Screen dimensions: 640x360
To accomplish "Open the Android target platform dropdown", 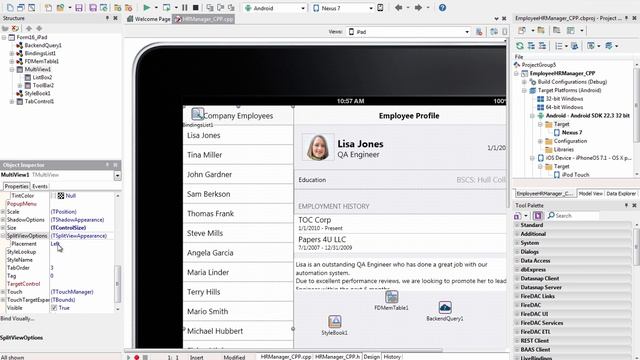I will pos(303,8).
